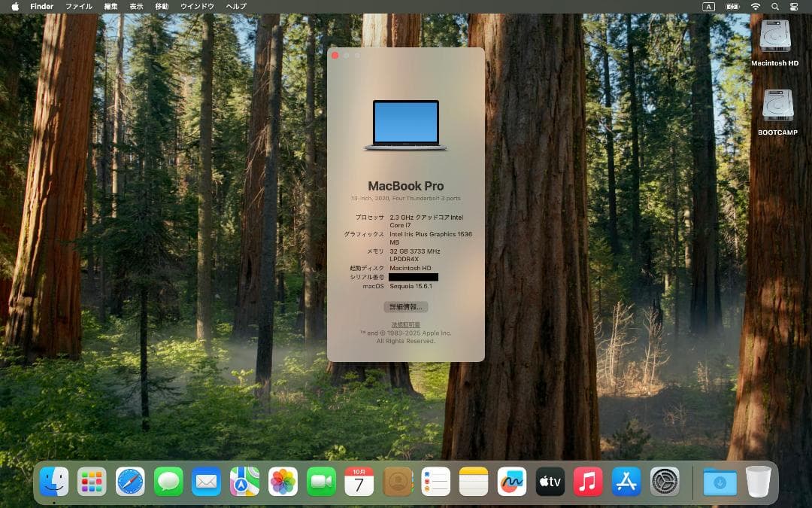This screenshot has height=508, width=812.
Task: Open the ヘルプ menu
Action: pos(235,6)
